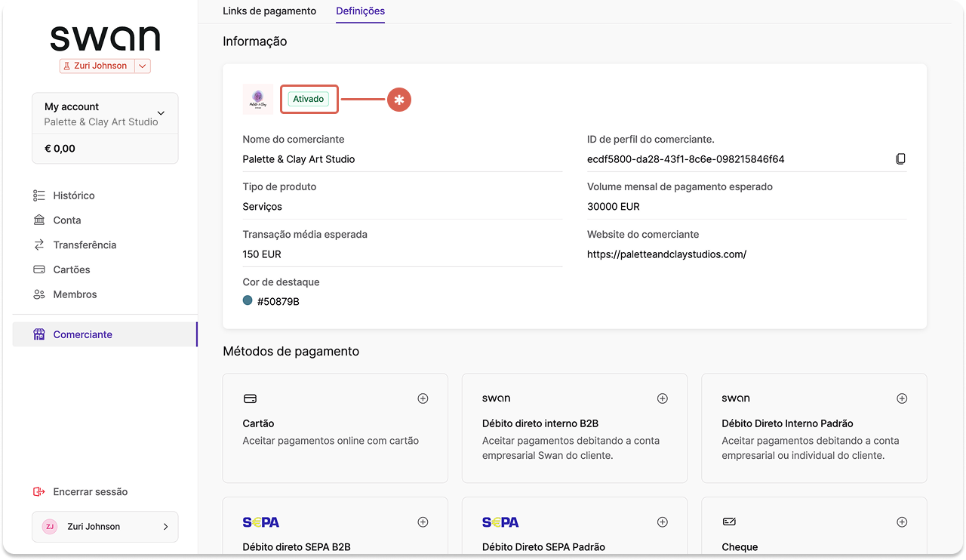Screen dimensions: 966x560
Task: Click the Cartão card icon
Action: click(x=250, y=398)
